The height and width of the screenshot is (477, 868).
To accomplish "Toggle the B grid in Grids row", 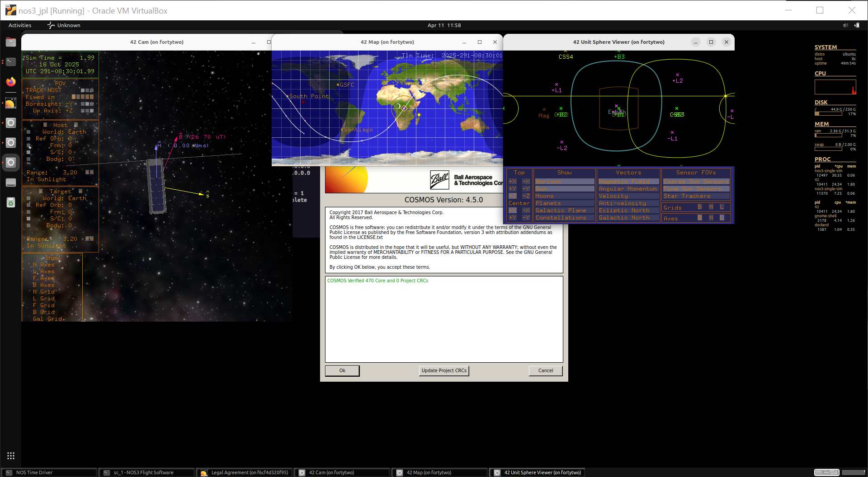I will point(700,207).
